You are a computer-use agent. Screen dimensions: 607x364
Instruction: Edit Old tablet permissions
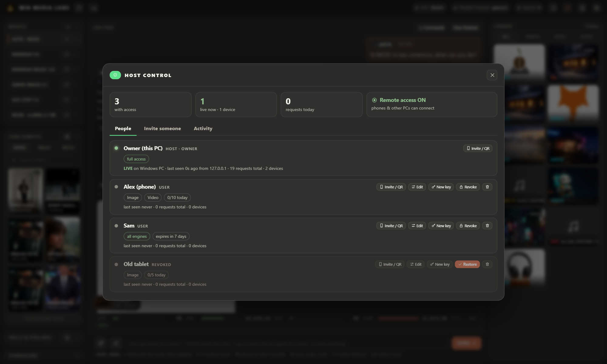[415, 264]
